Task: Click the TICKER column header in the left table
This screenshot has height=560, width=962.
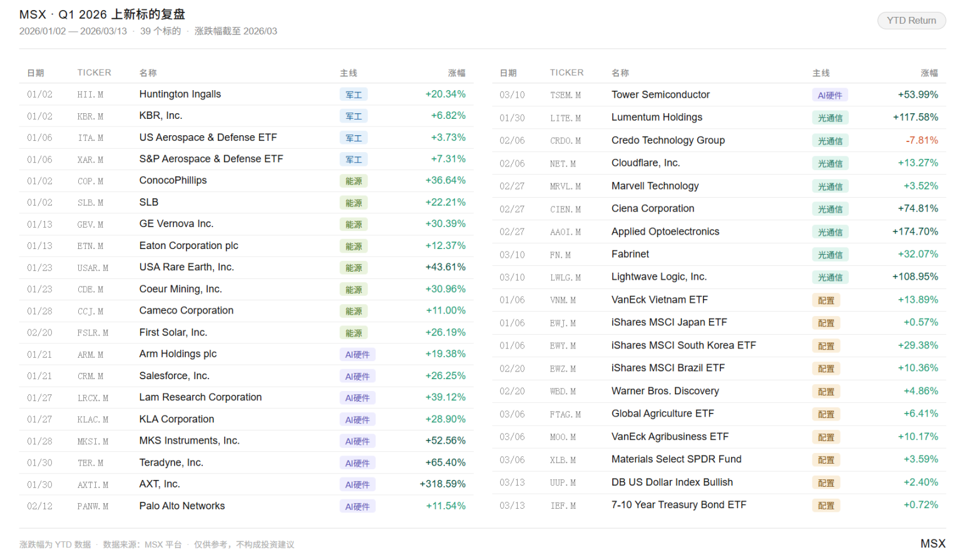Action: [x=94, y=73]
